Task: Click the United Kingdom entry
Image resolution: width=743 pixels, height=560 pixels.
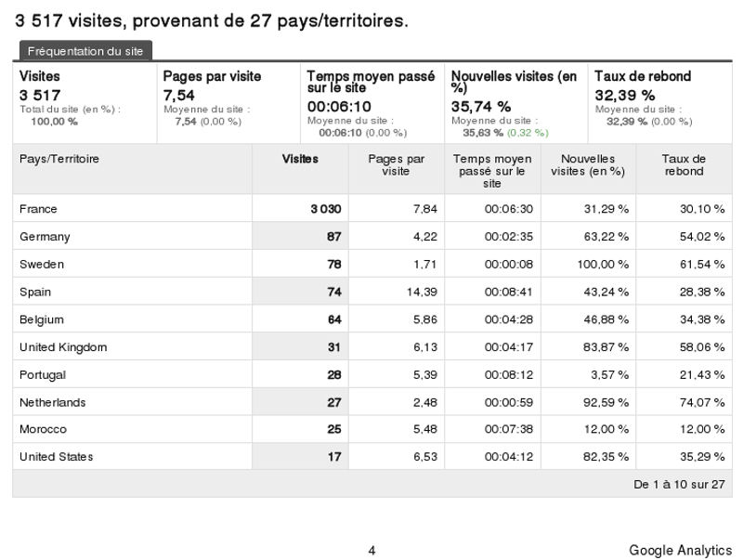Action: click(x=63, y=347)
